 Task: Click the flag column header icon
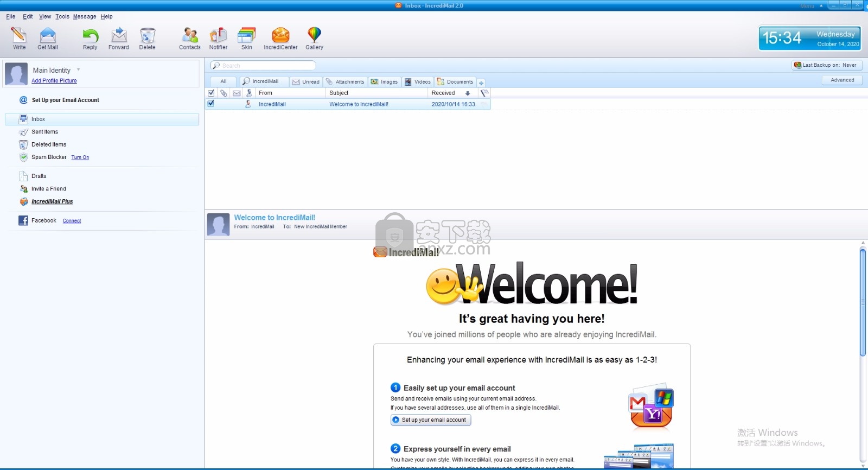click(x=485, y=93)
